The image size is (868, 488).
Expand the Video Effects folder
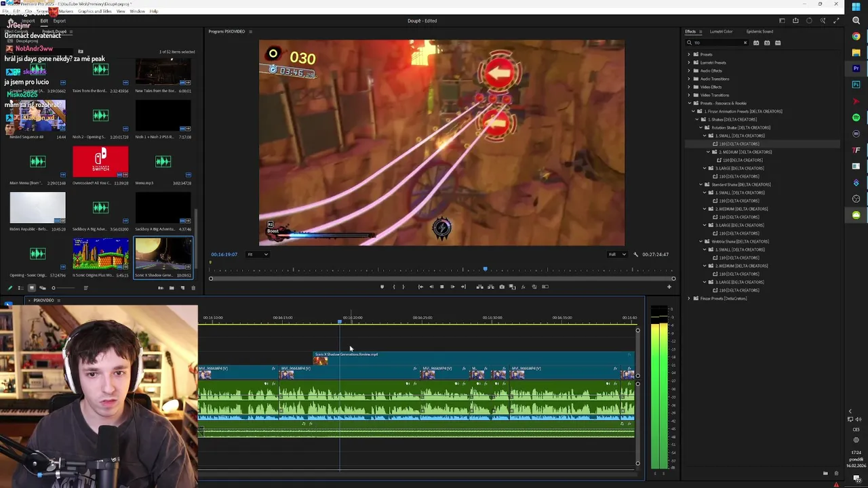[689, 87]
